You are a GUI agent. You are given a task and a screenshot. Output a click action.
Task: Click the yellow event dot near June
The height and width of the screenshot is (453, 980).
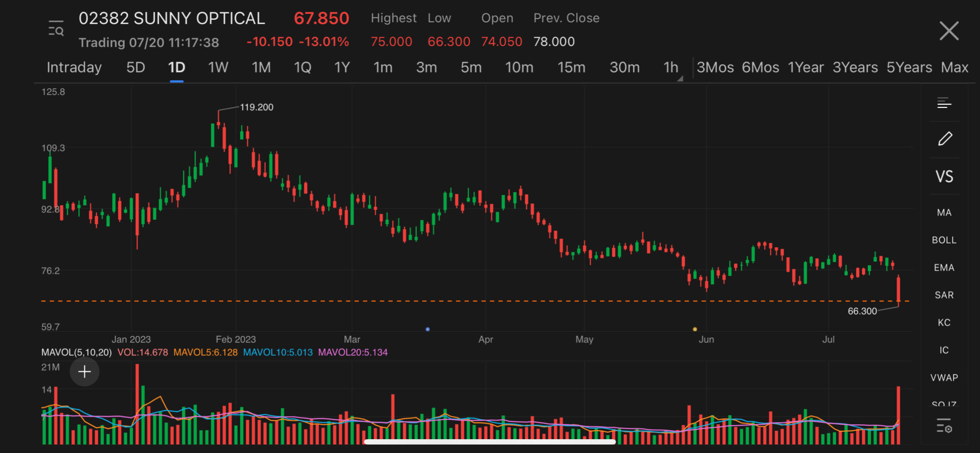(695, 329)
